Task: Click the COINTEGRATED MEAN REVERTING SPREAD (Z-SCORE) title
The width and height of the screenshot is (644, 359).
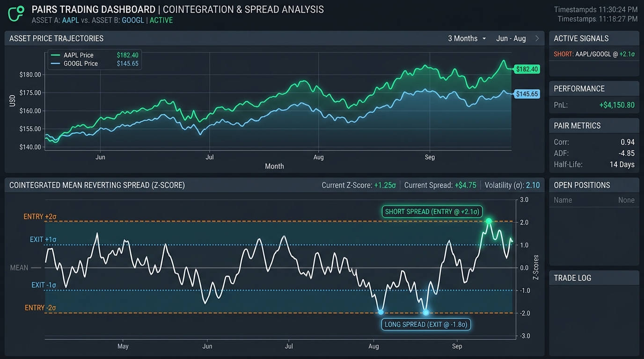Action: point(97,185)
